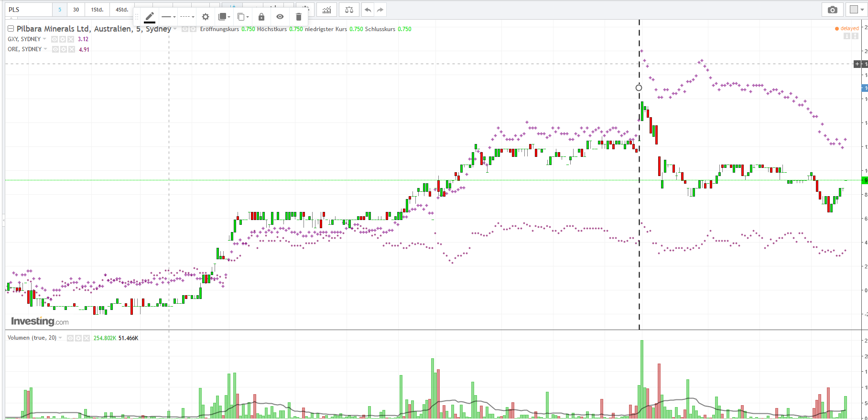Expand the Pilbara Minerals title dropdown arrow
Viewport: 868px width, 420px height.
[175, 29]
